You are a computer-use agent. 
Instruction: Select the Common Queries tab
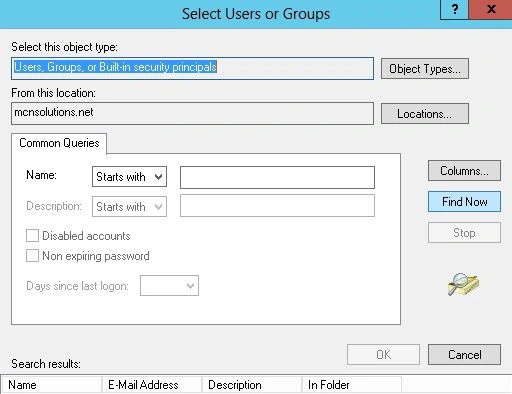tap(59, 143)
